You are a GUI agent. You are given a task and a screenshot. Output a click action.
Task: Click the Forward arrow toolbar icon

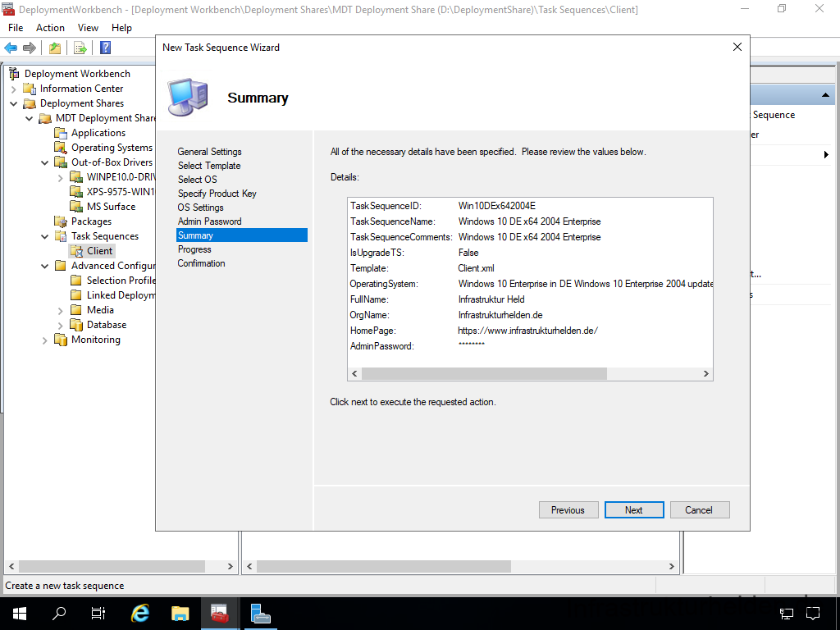point(30,48)
